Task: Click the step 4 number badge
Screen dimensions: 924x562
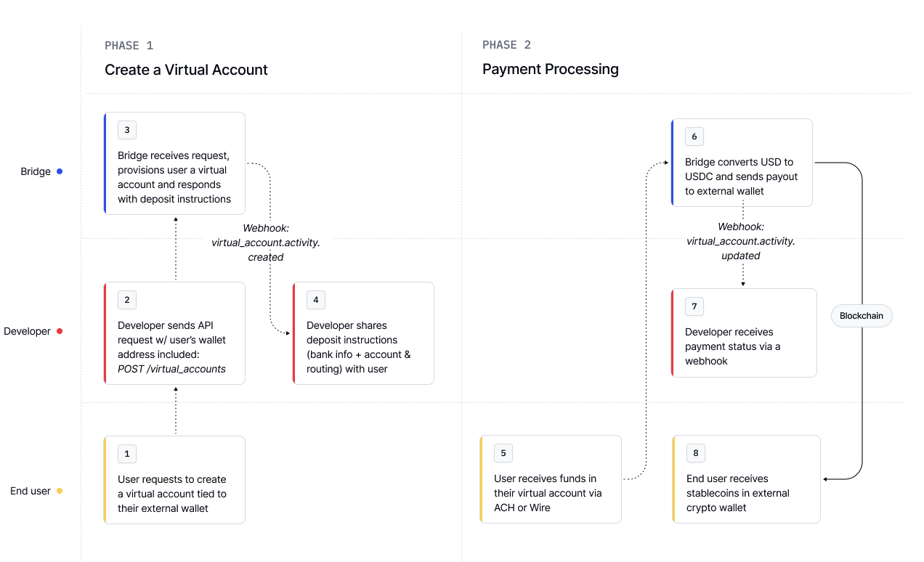Action: [x=316, y=300]
